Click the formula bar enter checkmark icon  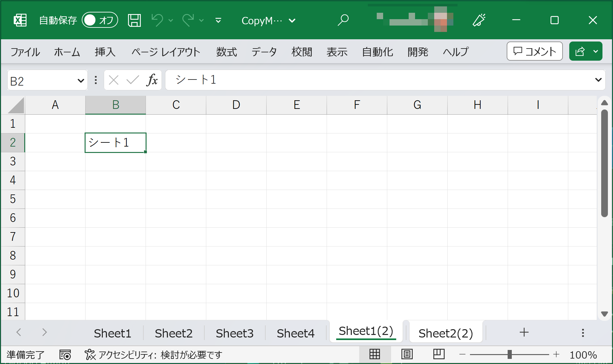click(132, 80)
